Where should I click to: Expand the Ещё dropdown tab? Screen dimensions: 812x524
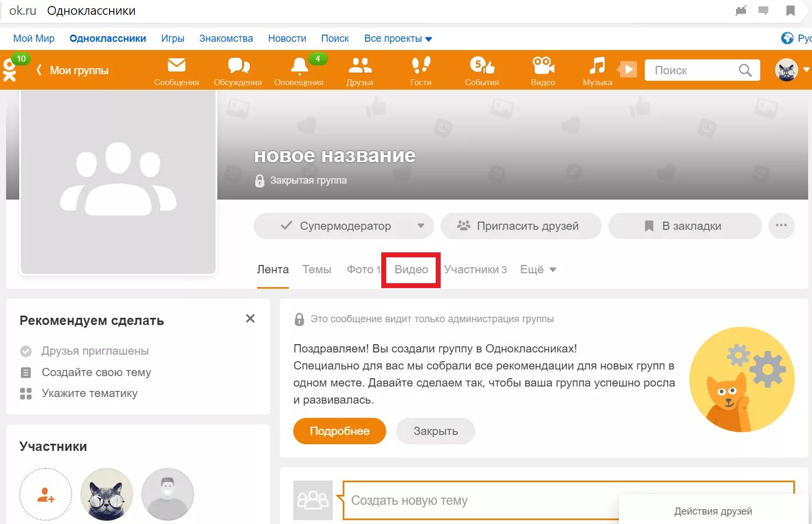click(538, 269)
